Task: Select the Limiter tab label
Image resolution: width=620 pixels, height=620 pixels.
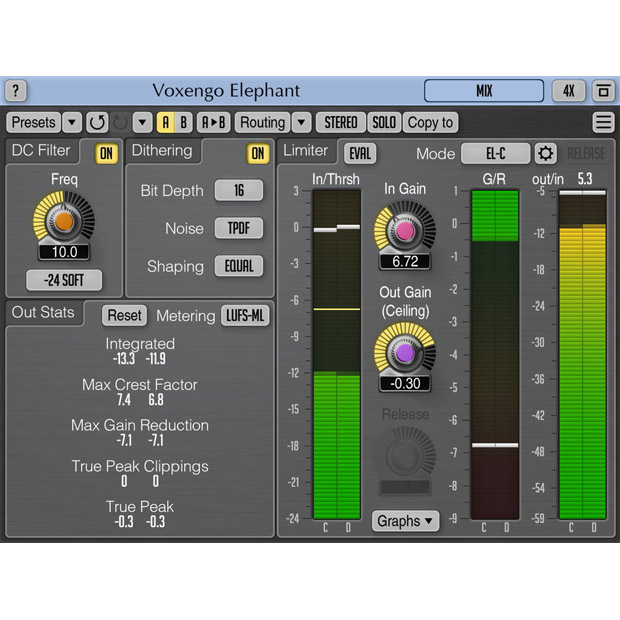Action: tap(306, 150)
